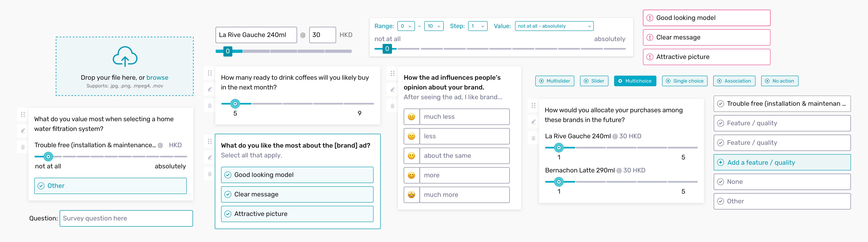Image resolution: width=868 pixels, height=242 pixels.
Task: Click the much more star-eyes emoji icon
Action: tap(411, 195)
